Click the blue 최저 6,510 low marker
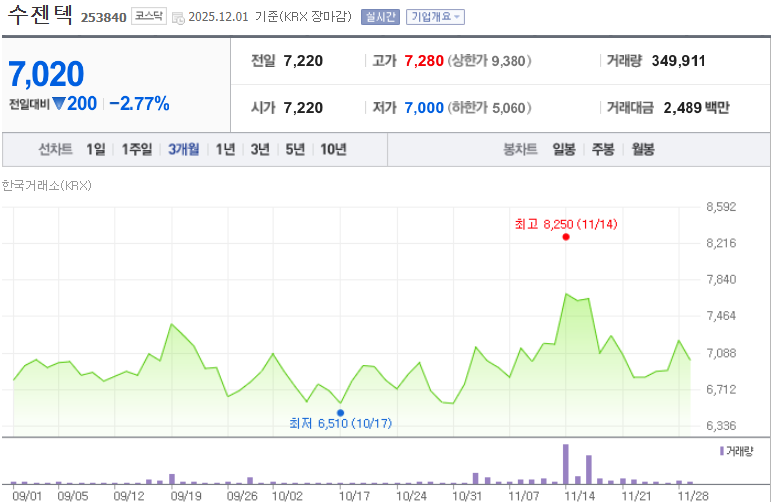 coord(340,413)
